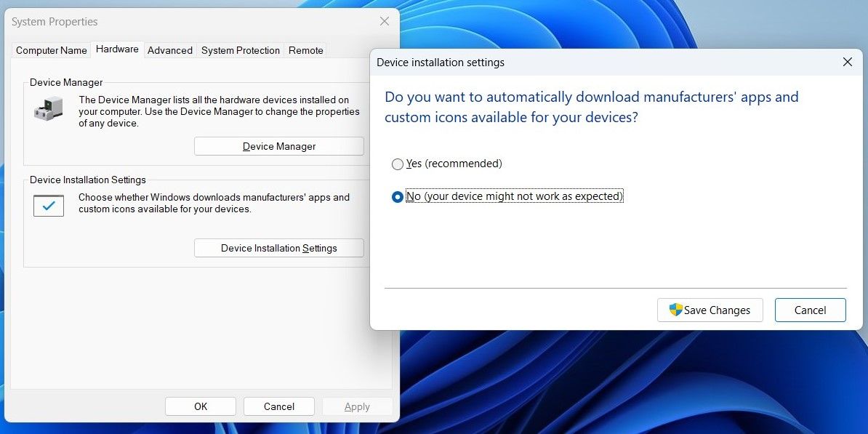The width and height of the screenshot is (868, 434).
Task: Switch to the Remote tab
Action: tap(305, 50)
